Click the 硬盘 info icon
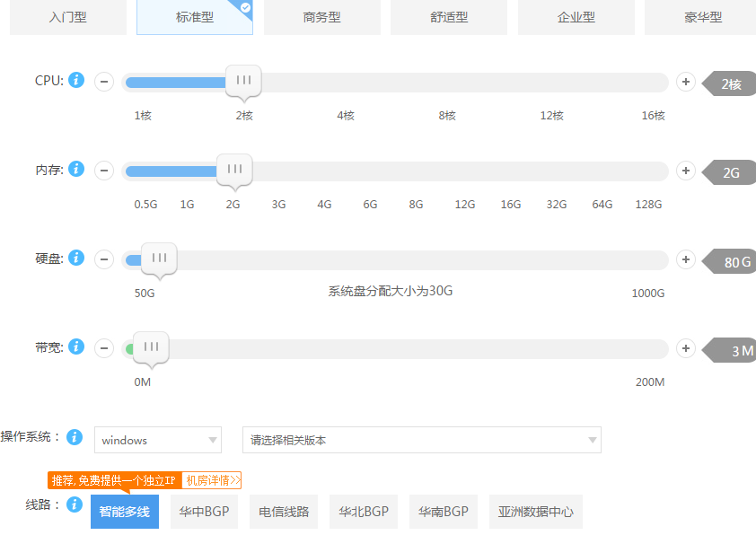This screenshot has width=756, height=535. pyautogui.click(x=76, y=258)
